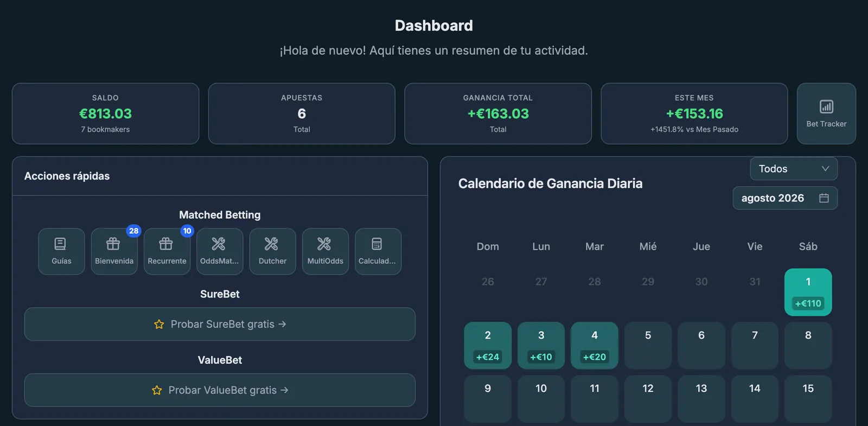Click the 28 badge on Bienvenida
868x426 pixels.
[133, 231]
